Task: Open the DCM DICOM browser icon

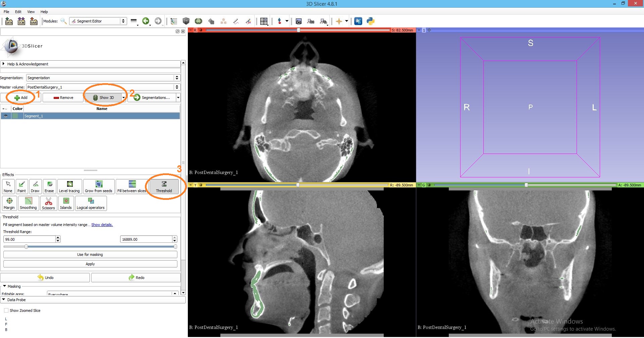Action: coord(21,21)
